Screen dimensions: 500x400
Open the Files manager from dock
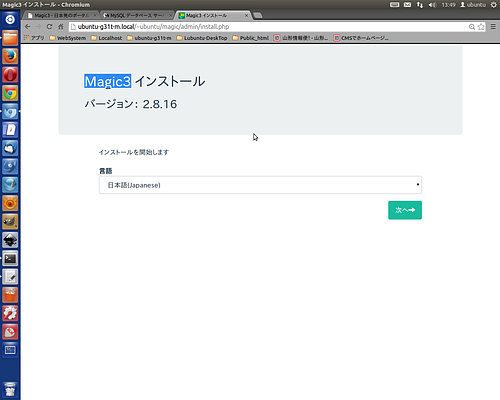click(10, 38)
